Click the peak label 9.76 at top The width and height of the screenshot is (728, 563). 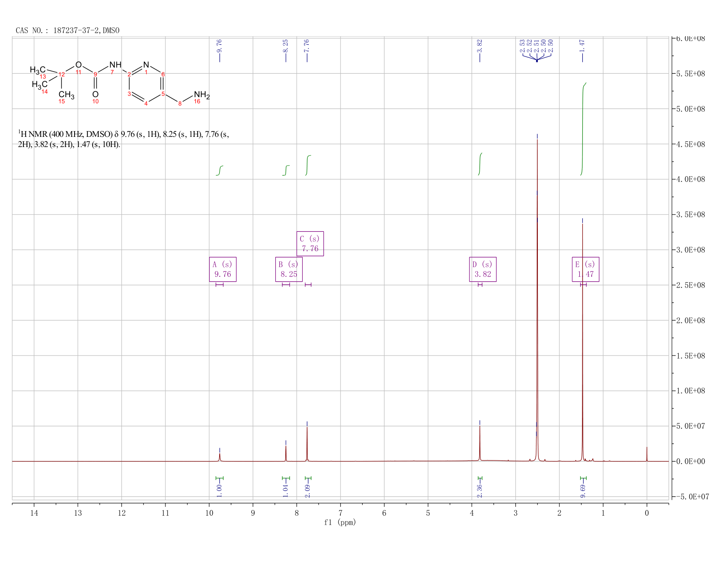tap(220, 45)
